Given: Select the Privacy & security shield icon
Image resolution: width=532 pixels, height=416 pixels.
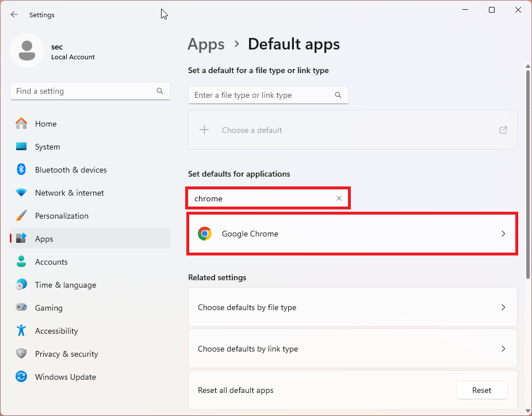Looking at the screenshot, I should pos(22,354).
